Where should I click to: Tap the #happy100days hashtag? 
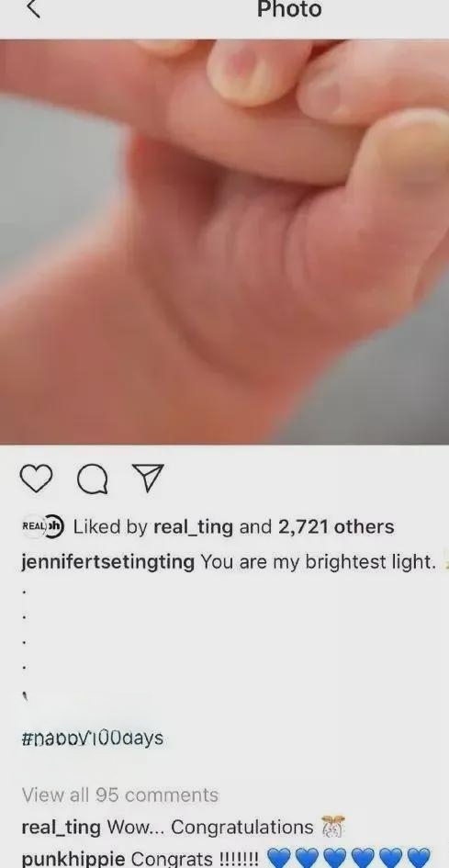tap(93, 738)
